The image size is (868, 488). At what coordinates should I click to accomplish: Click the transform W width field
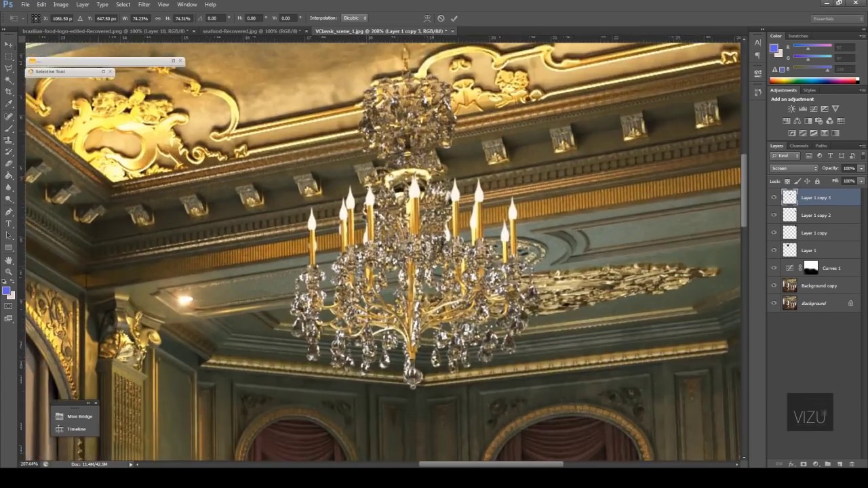[x=140, y=18]
